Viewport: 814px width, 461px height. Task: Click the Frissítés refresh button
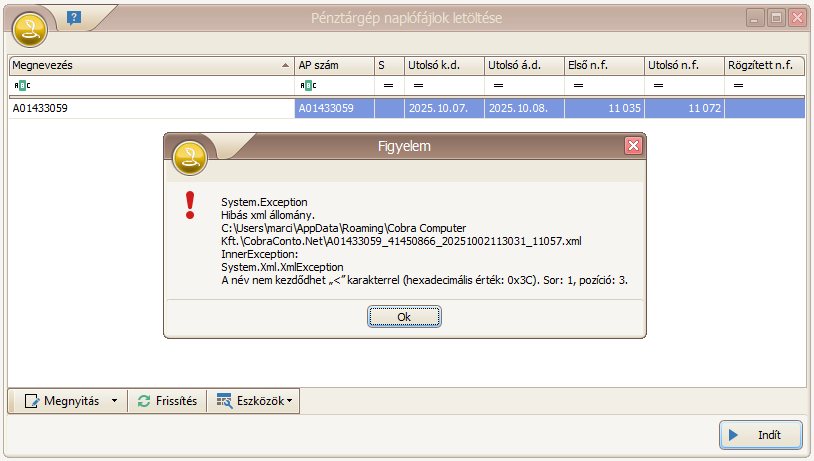coord(169,401)
